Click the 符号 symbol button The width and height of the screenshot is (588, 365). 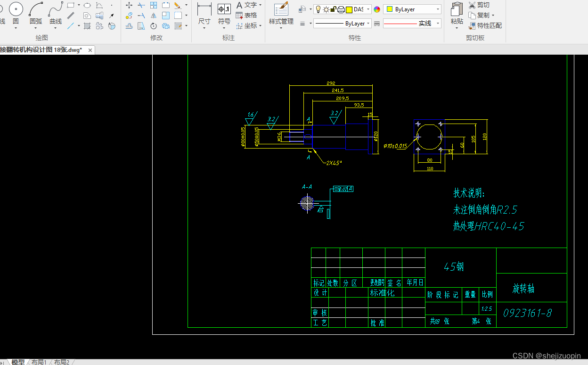point(224,13)
